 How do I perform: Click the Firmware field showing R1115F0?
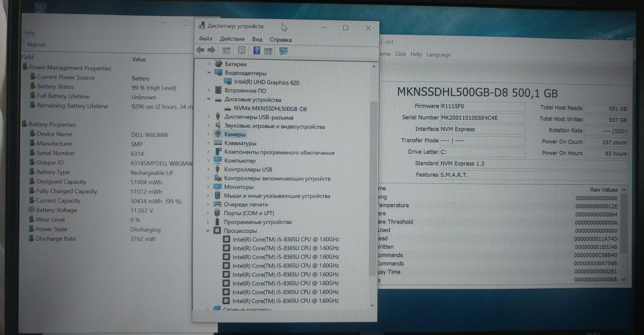(482, 106)
